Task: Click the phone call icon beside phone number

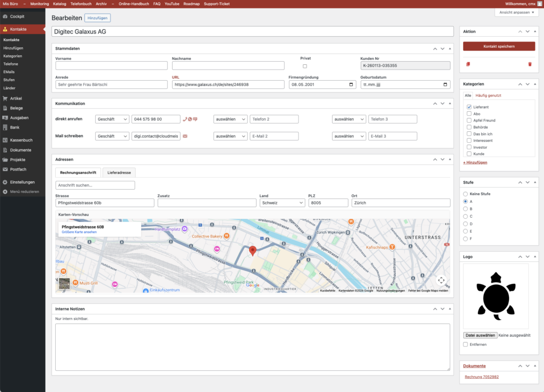Action: pyautogui.click(x=184, y=119)
